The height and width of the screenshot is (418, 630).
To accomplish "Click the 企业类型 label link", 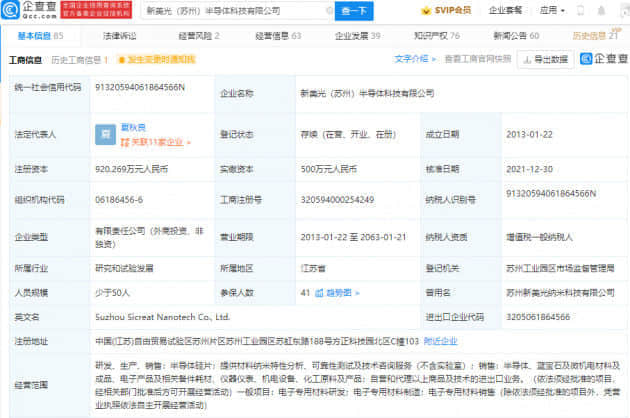I will pyautogui.click(x=31, y=237).
